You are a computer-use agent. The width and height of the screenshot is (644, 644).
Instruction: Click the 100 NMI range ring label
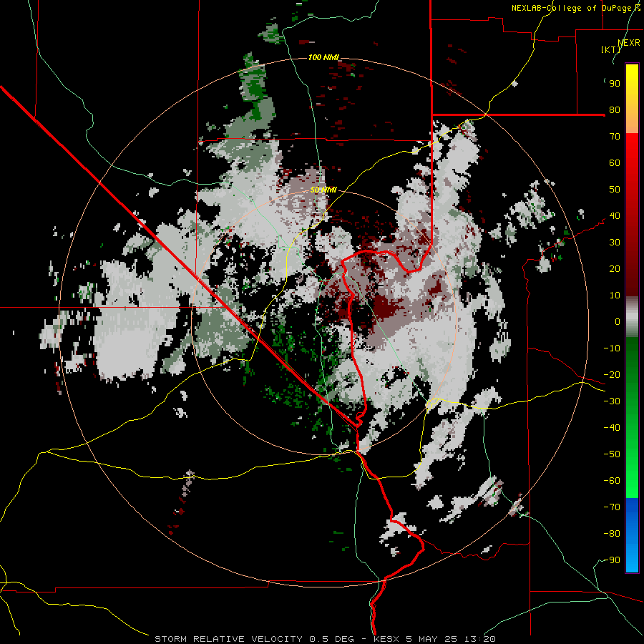[323, 57]
